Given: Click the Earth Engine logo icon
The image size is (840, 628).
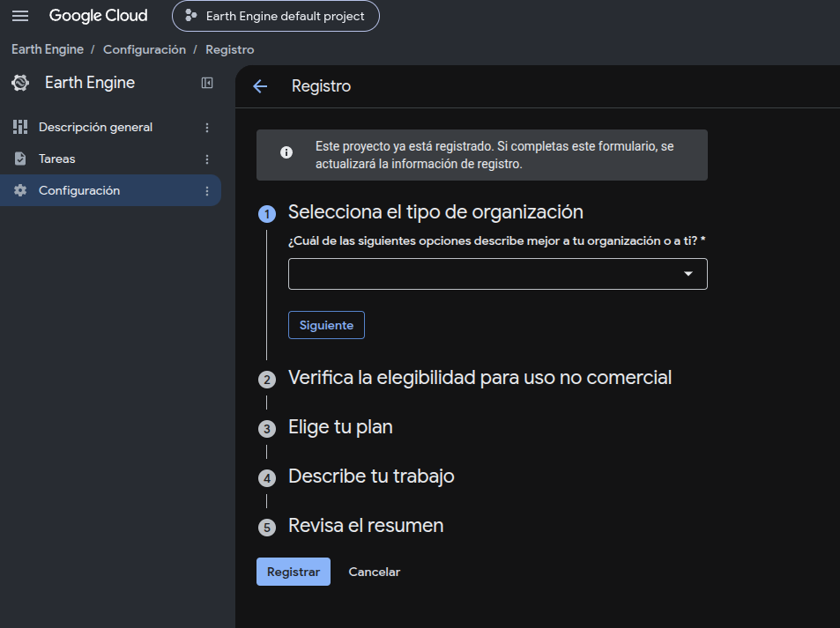Looking at the screenshot, I should (x=20, y=83).
